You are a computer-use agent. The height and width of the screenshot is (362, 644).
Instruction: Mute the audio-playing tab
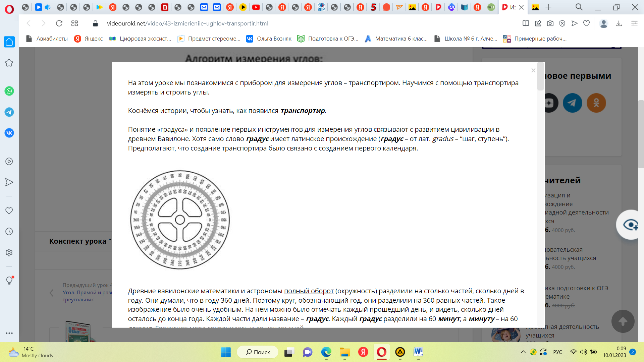pyautogui.click(x=48, y=7)
